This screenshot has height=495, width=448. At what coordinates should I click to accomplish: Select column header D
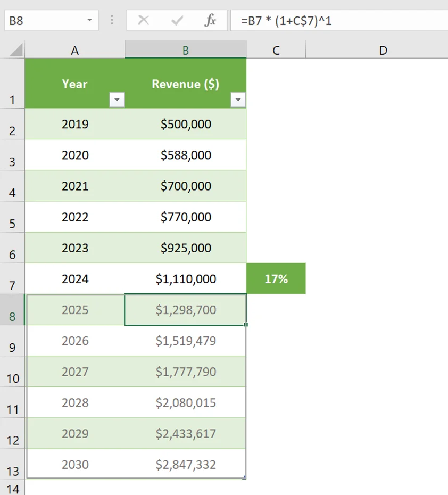383,49
